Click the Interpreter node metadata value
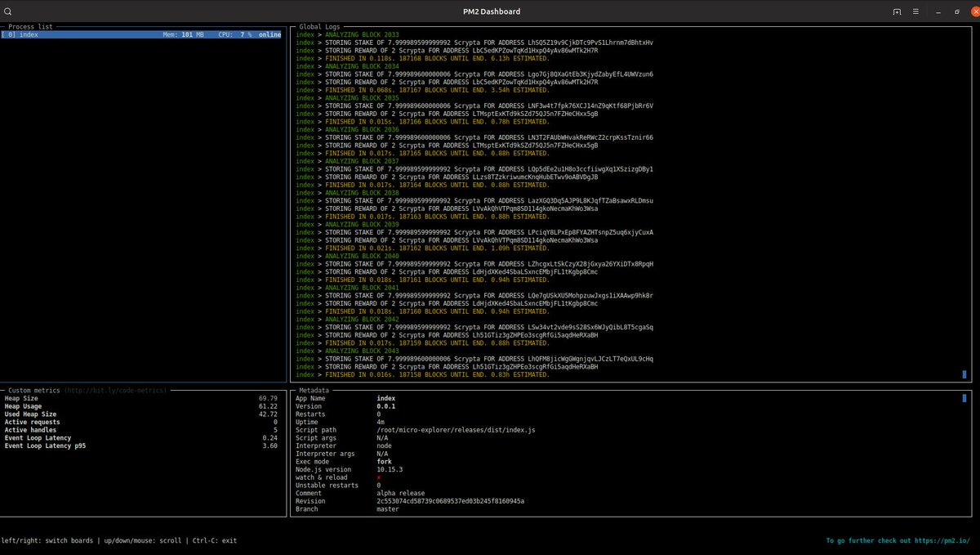The width and height of the screenshot is (980, 555). pyautogui.click(x=384, y=445)
